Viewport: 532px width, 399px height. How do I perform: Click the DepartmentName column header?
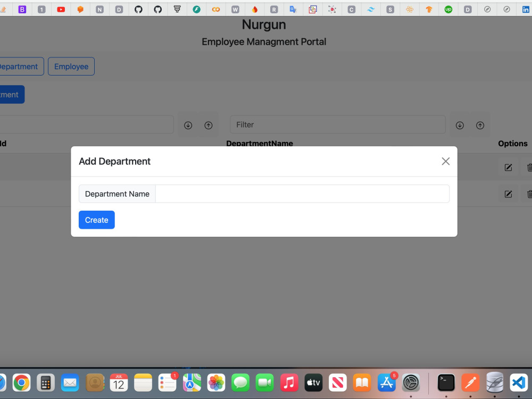260,144
